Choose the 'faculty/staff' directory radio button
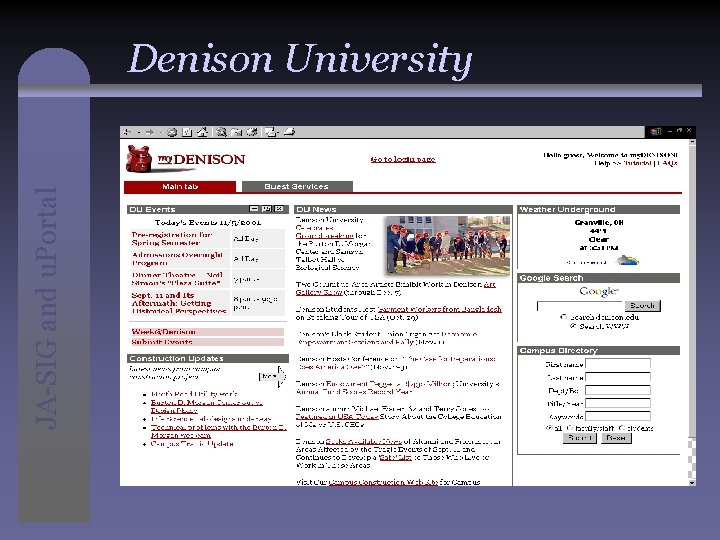The height and width of the screenshot is (540, 720). tap(570, 428)
